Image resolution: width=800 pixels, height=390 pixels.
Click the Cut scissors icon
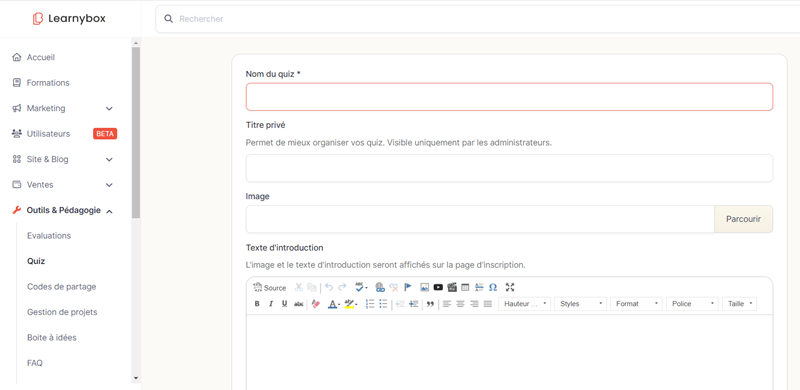298,287
